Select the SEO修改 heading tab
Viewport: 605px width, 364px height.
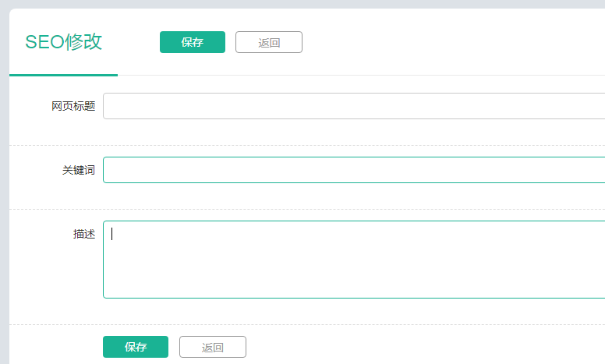click(64, 41)
